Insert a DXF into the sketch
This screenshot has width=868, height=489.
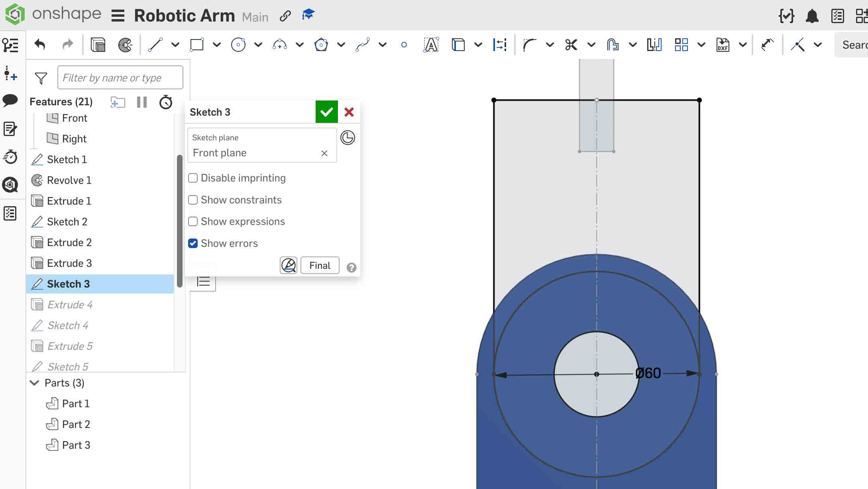point(723,45)
